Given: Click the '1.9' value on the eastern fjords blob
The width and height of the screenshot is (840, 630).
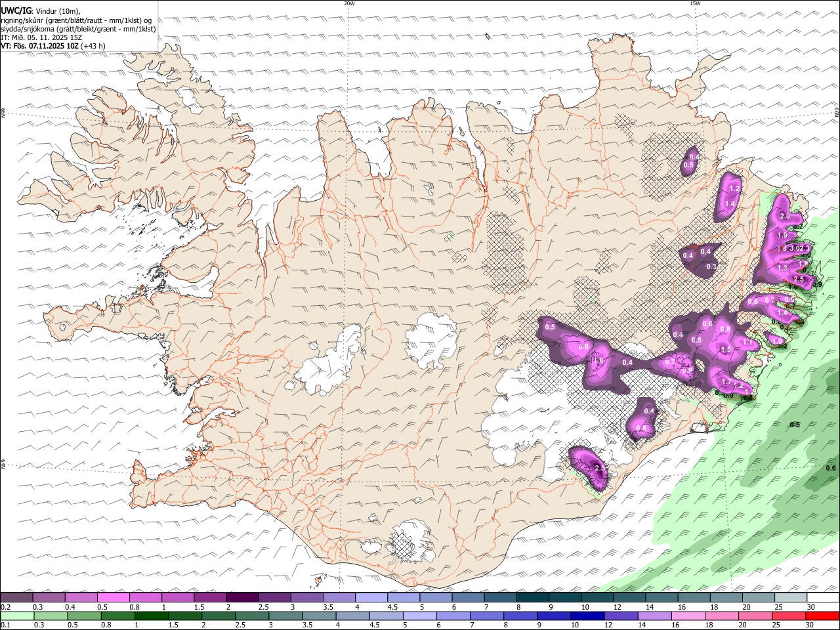Looking at the screenshot, I should 782,236.
